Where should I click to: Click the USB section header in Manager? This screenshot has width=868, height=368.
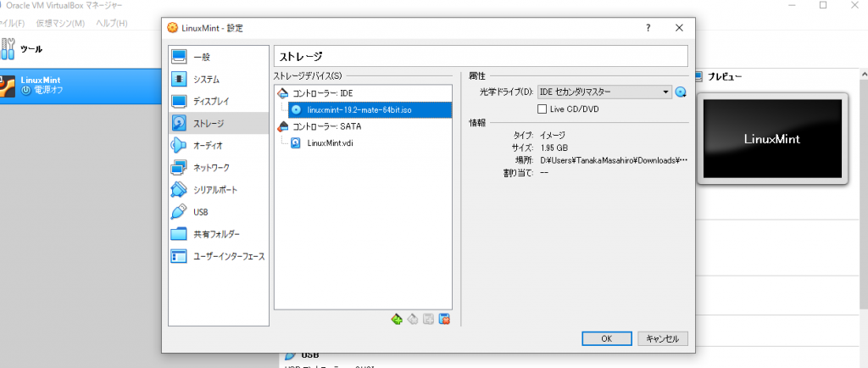tap(310, 354)
